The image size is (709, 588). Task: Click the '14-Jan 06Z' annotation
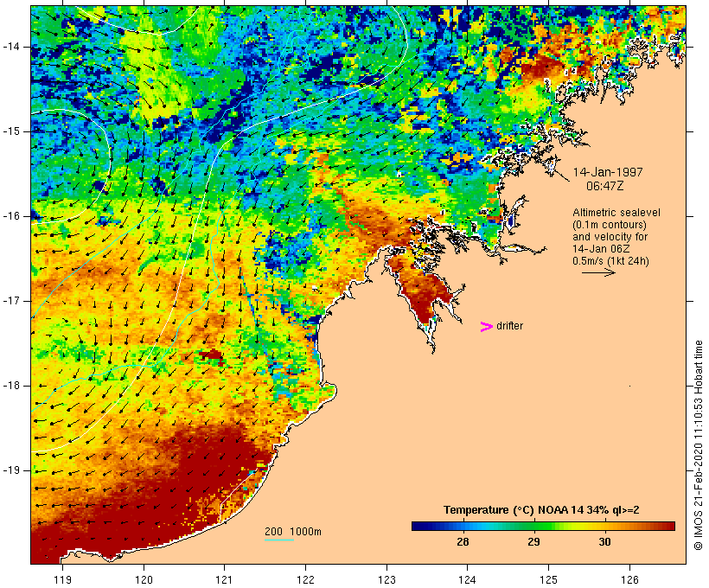(x=601, y=249)
